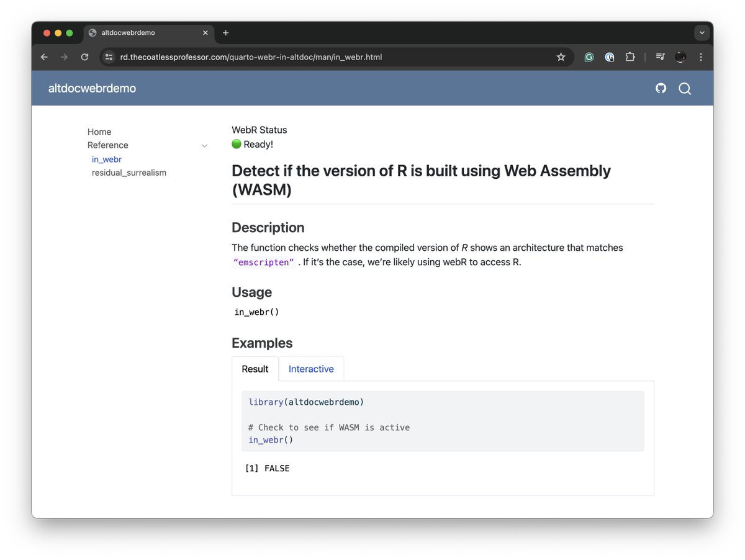This screenshot has width=745, height=560.
Task: Open Reference in the sidebar
Action: click(x=108, y=145)
